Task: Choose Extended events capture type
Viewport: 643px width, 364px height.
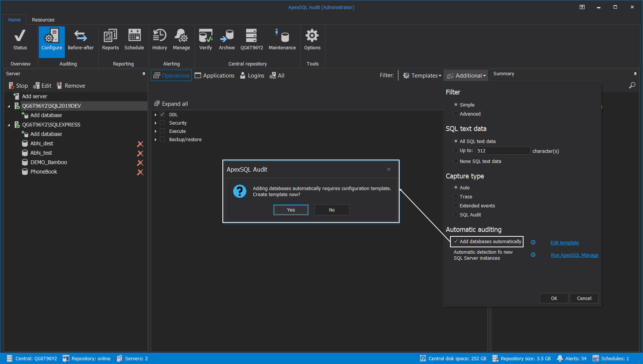Action: (x=456, y=206)
